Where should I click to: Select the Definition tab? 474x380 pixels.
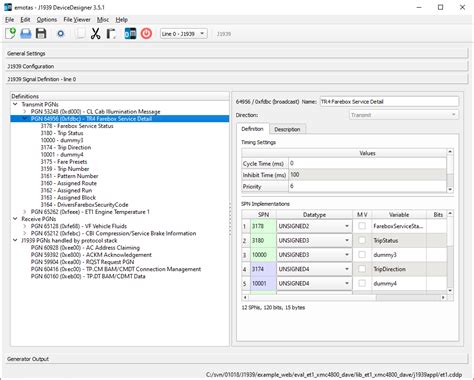pos(252,129)
